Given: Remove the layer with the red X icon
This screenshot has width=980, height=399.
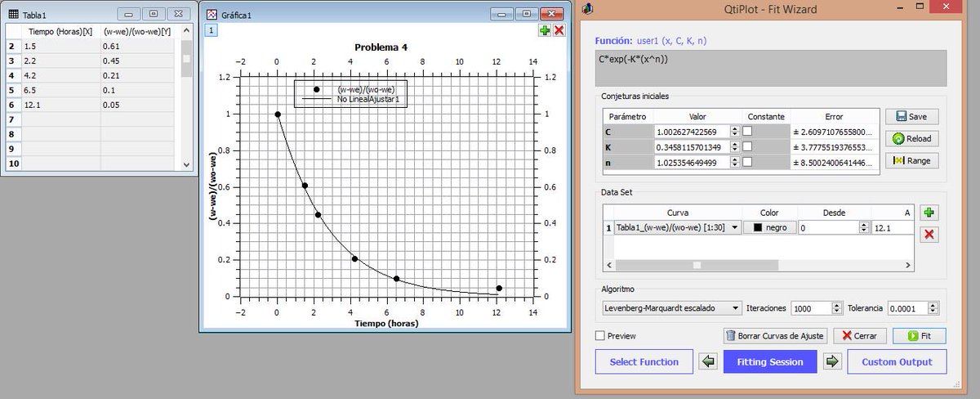Looking at the screenshot, I should pos(559,30).
